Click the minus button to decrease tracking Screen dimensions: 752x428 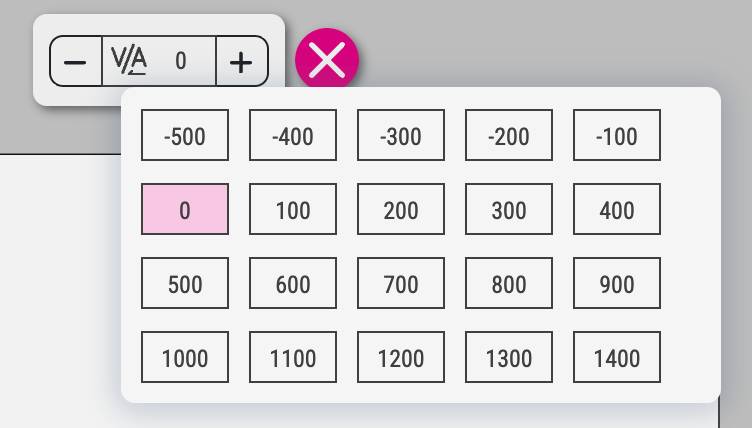click(76, 61)
